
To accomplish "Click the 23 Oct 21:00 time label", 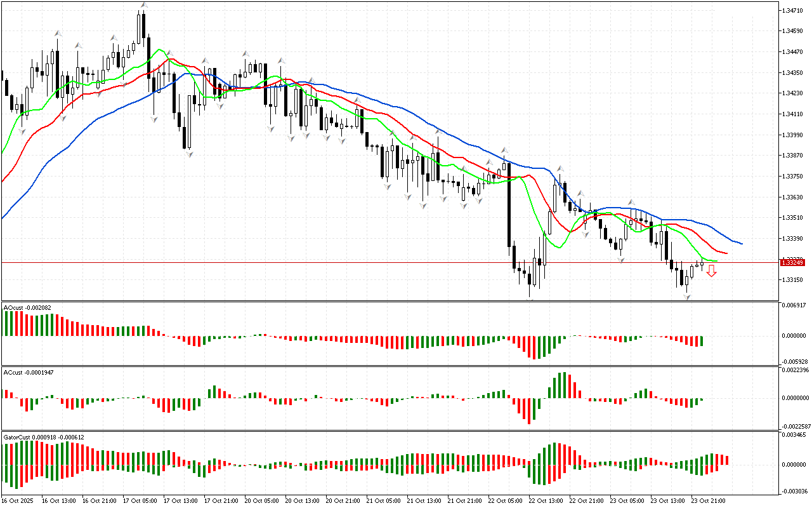I will click(708, 501).
